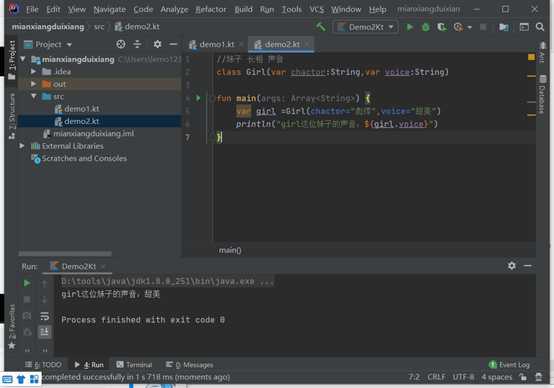Click the toolbar Stop button
Image resolution: width=554 pixels, height=388 pixels.
[x=483, y=27]
